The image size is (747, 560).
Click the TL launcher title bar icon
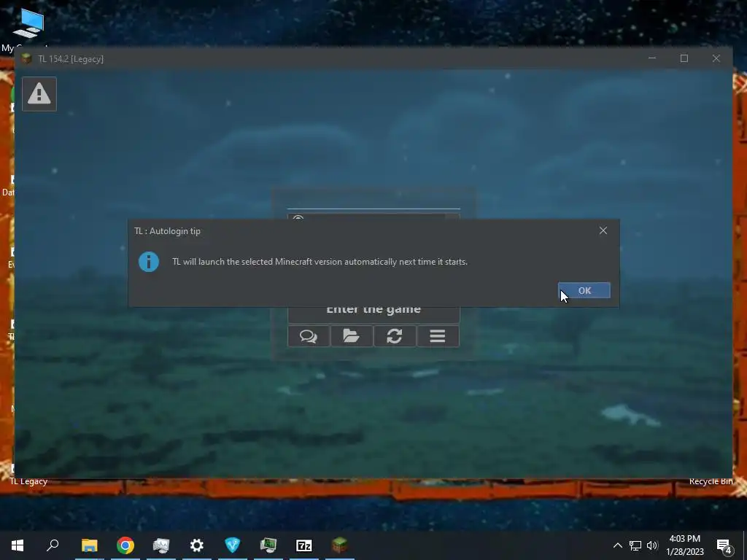coord(27,58)
